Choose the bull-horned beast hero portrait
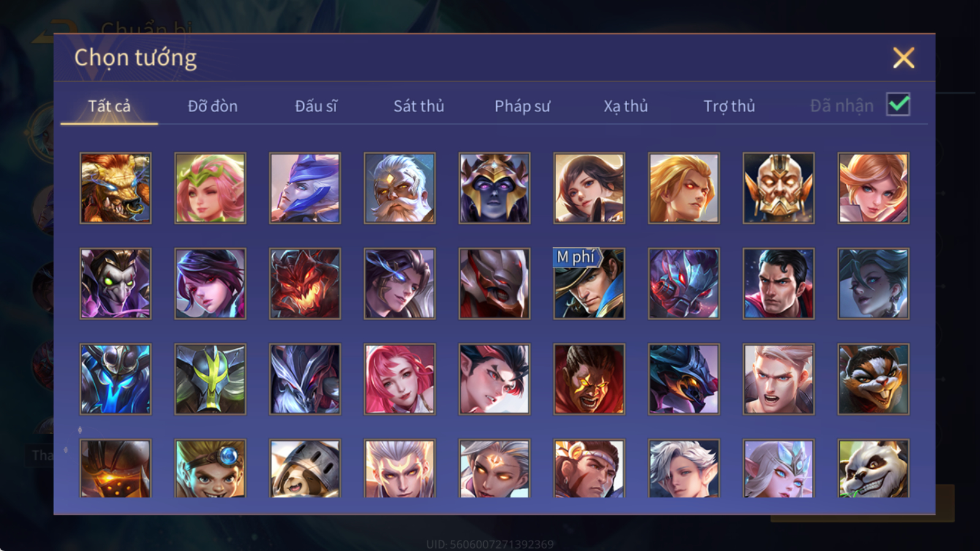The image size is (980, 551). [116, 188]
